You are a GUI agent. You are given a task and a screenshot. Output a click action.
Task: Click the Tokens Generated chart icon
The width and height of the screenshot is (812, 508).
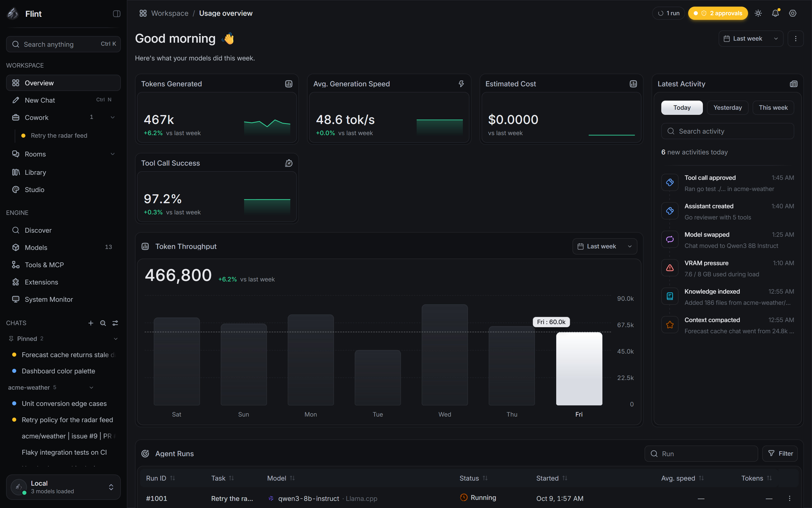pos(289,84)
